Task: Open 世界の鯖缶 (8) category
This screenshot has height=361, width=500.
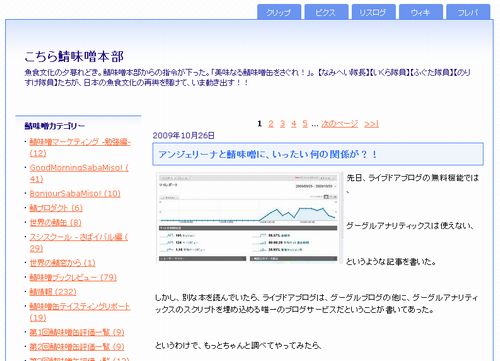Action: click(x=55, y=222)
